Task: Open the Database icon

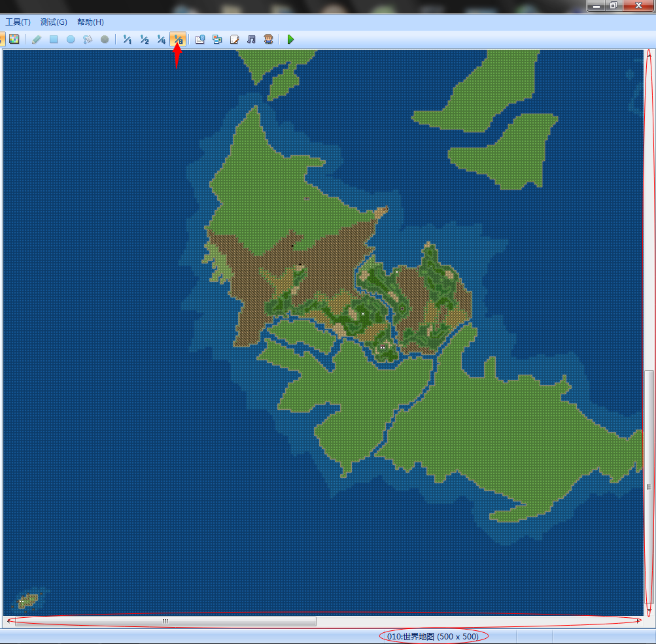Action: [x=200, y=39]
